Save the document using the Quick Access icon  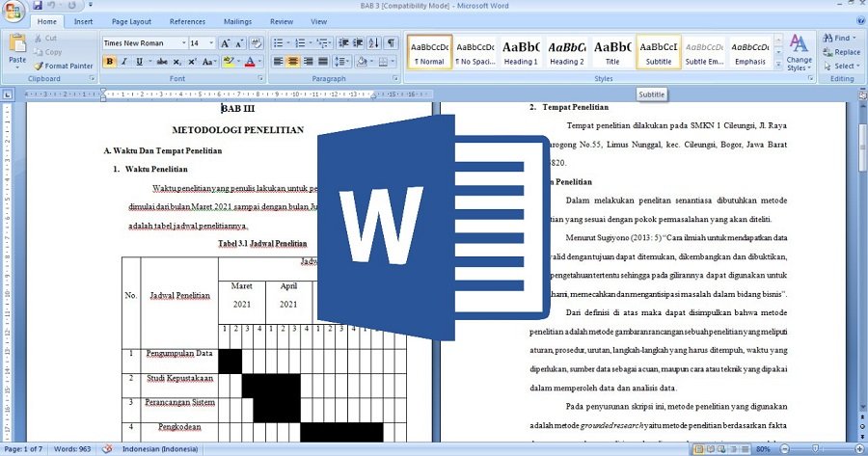[37, 6]
